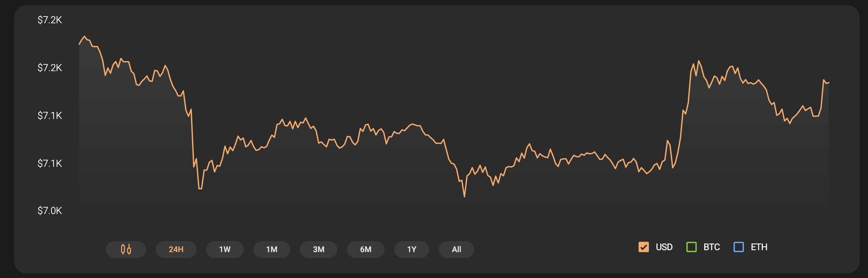Click the final endpoint of price line

click(829, 82)
